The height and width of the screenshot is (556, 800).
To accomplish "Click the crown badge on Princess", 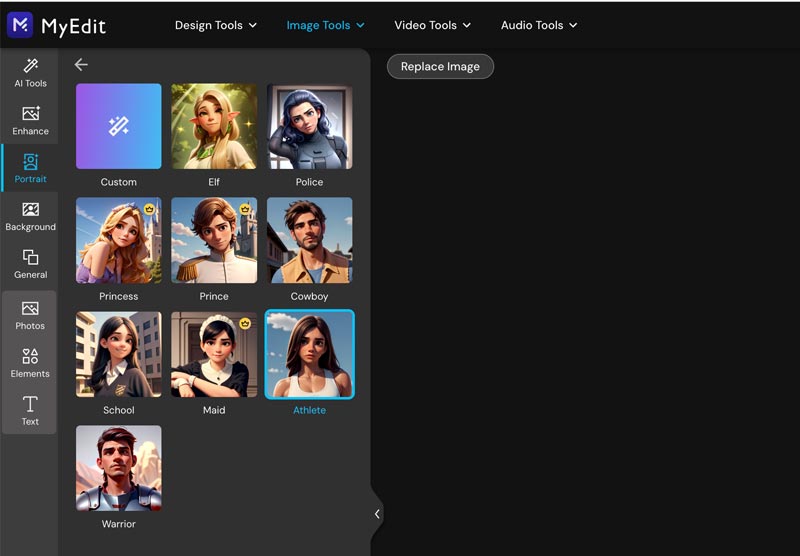I will (x=149, y=209).
